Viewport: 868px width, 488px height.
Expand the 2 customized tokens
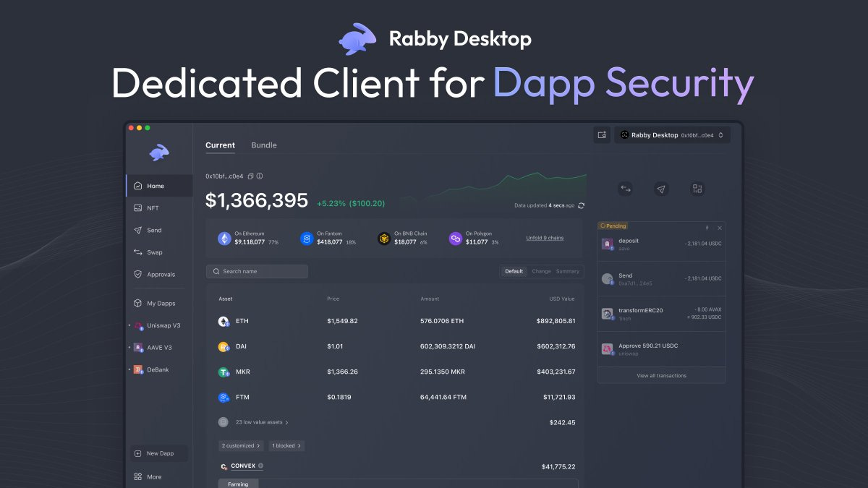pos(242,446)
